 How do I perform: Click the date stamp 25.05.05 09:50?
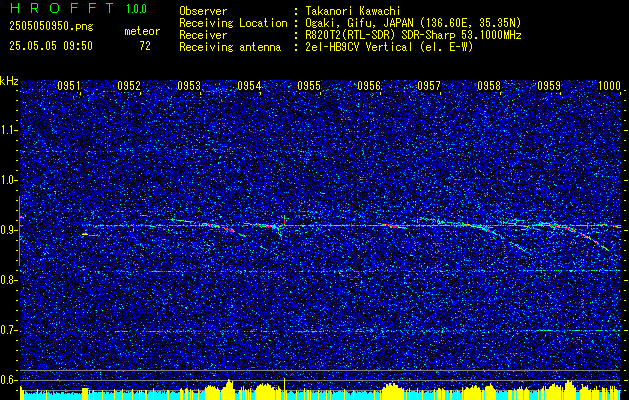[51, 46]
